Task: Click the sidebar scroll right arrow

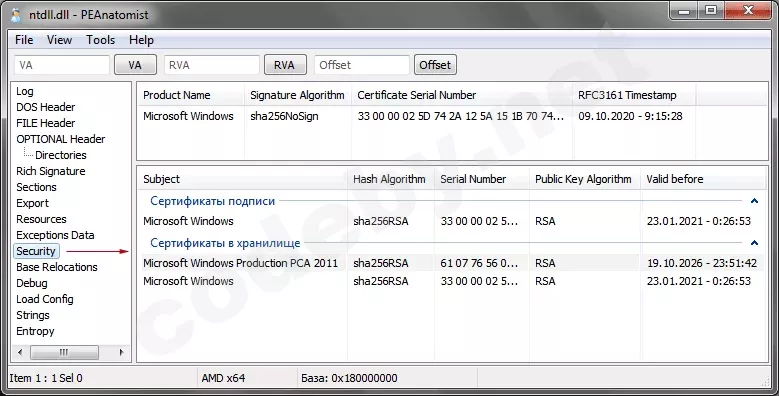Action: coord(122,352)
